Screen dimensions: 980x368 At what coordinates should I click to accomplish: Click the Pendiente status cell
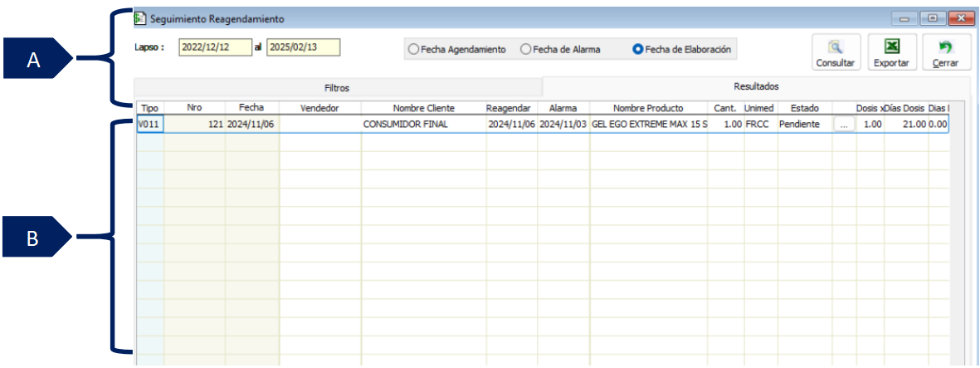[x=804, y=125]
